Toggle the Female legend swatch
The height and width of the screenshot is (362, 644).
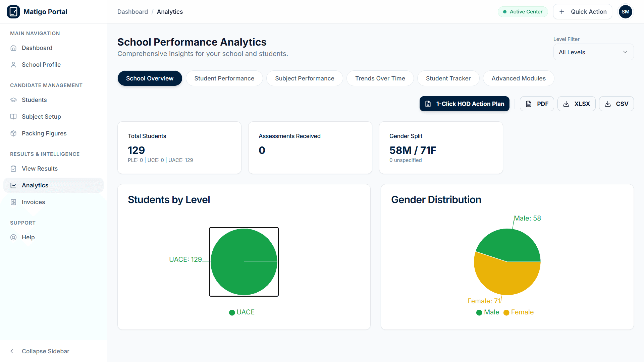[506, 313]
